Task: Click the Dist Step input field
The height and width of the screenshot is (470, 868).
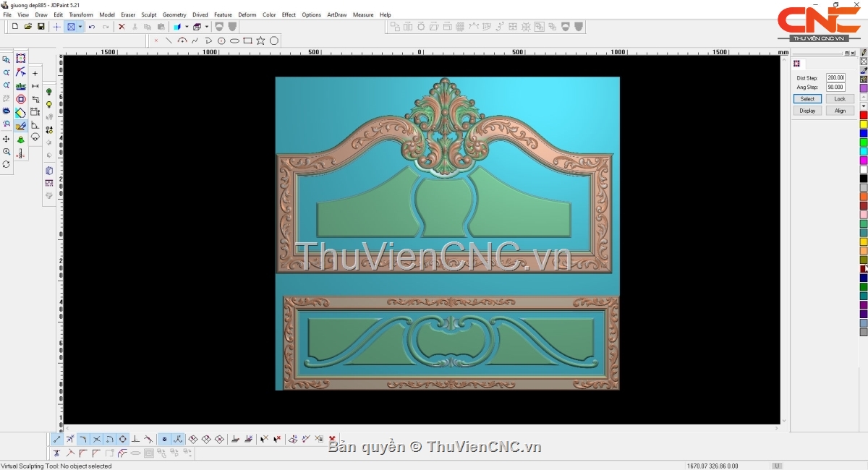Action: (835, 77)
